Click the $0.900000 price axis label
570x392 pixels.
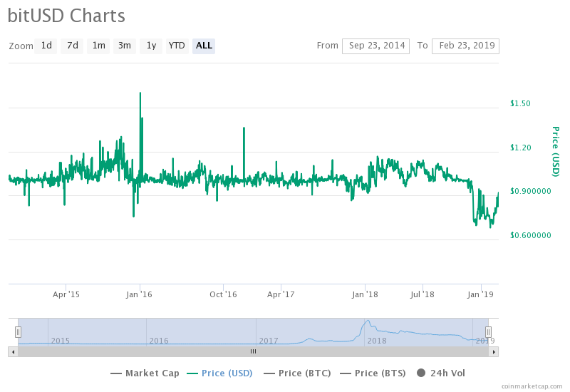tap(530, 191)
